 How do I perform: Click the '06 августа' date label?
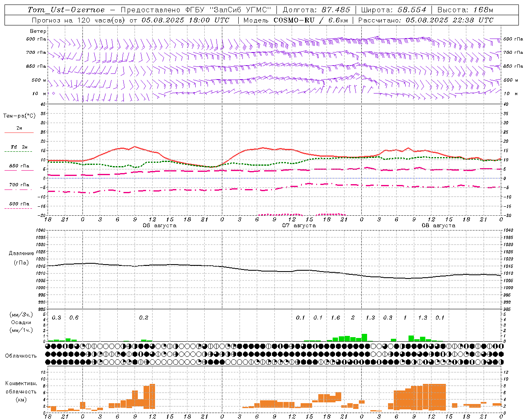(160, 226)
